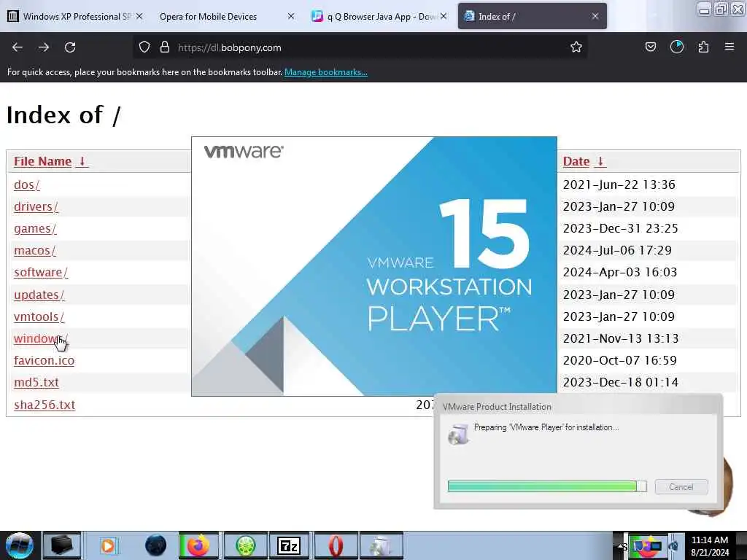Click the Windows Start orb
Screen dimensions: 747x560
pyautogui.click(x=19, y=545)
